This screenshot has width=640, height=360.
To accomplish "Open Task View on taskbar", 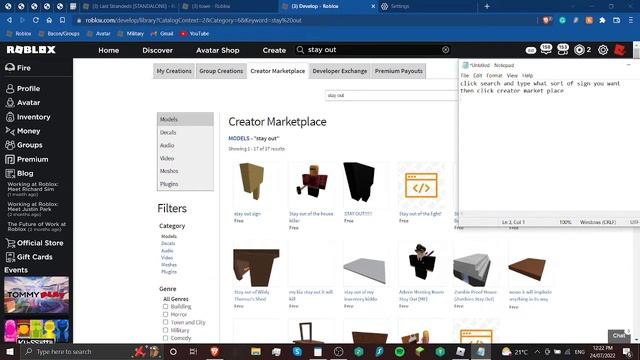I will 193,351.
